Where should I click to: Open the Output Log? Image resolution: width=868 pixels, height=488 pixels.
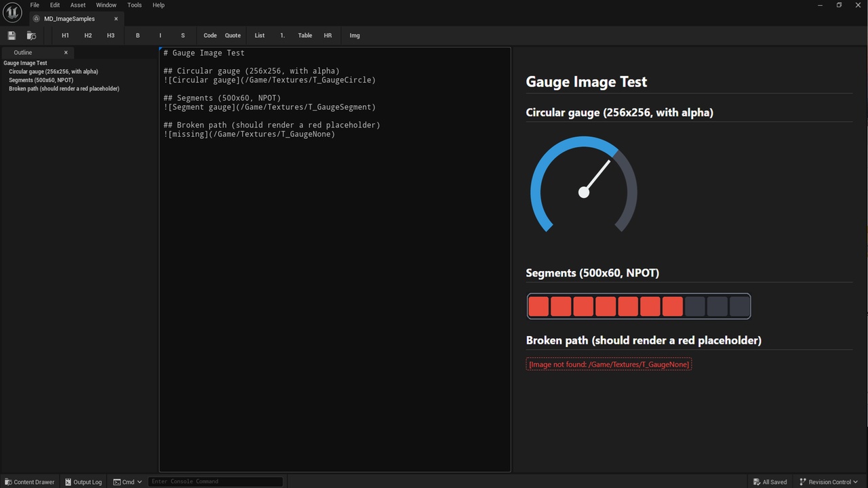pyautogui.click(x=83, y=482)
